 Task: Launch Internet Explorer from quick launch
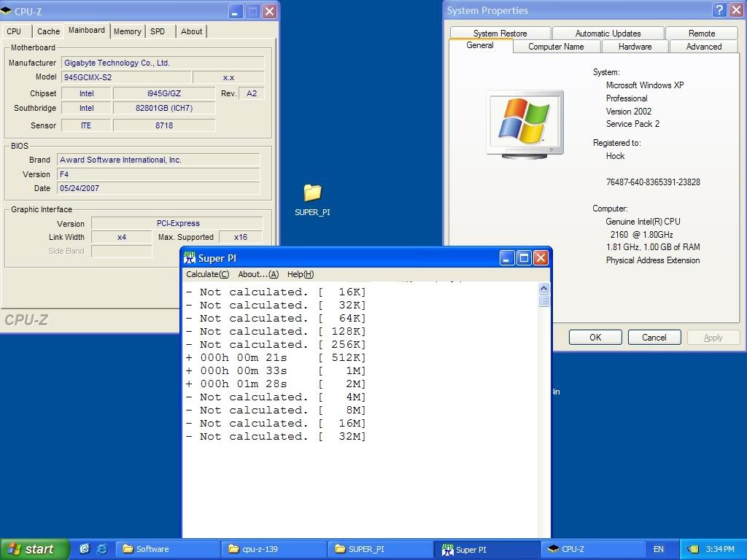(x=101, y=549)
